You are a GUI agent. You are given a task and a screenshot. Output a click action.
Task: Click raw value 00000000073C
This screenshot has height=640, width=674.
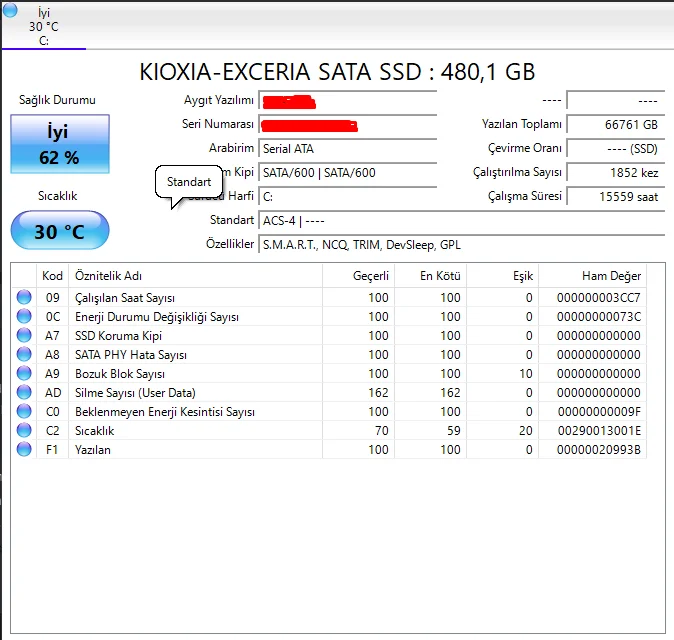[x=598, y=316]
